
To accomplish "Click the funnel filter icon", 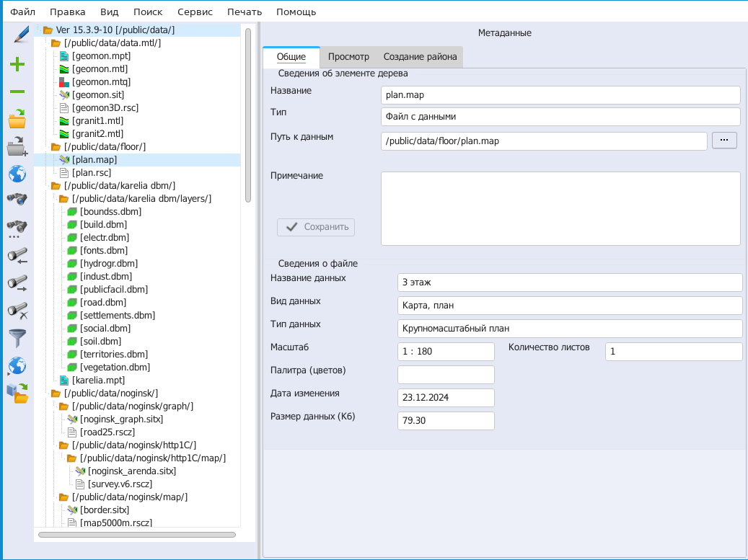I will 17,337.
